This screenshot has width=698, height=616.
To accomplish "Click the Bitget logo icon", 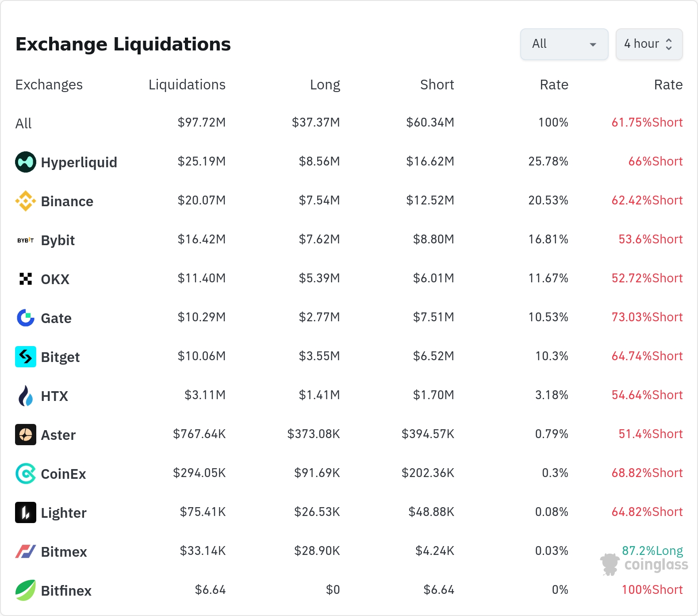I will tap(26, 357).
